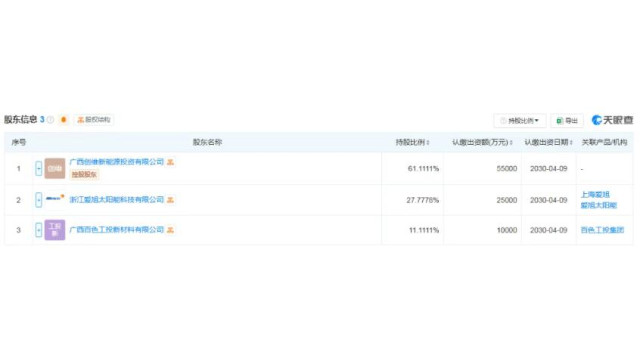Click the info icon beside 股东信息 3

coord(50,120)
